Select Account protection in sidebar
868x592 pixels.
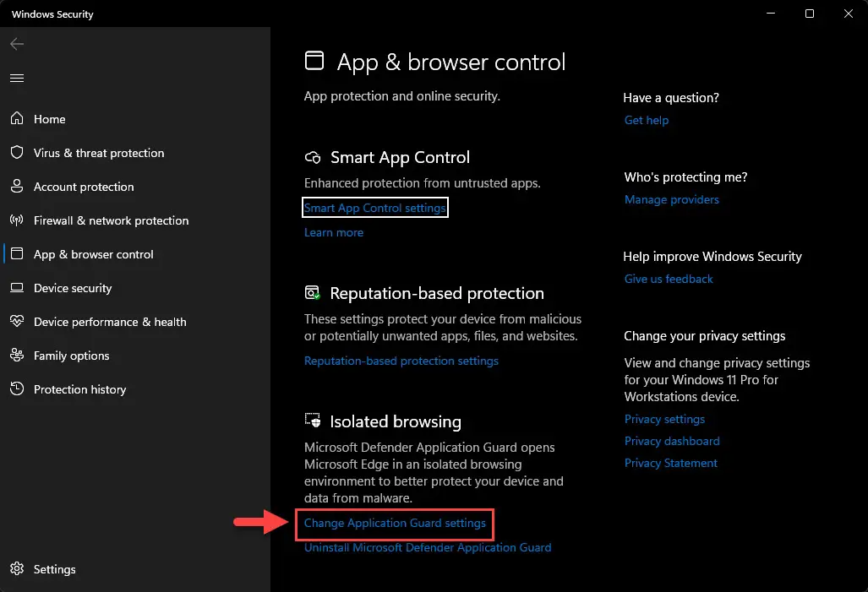(84, 187)
